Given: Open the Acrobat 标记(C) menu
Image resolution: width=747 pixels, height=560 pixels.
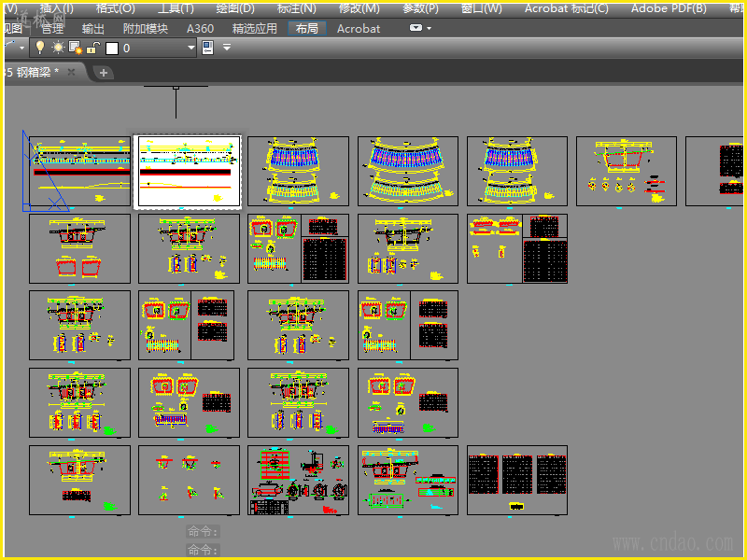Looking at the screenshot, I should 566,8.
